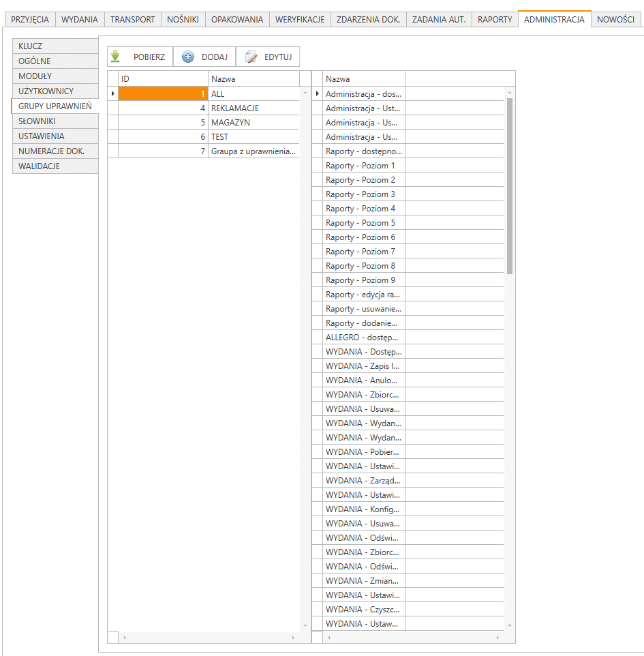Select the NOŚNIKI tab
The width and height of the screenshot is (644, 656).
click(x=183, y=19)
